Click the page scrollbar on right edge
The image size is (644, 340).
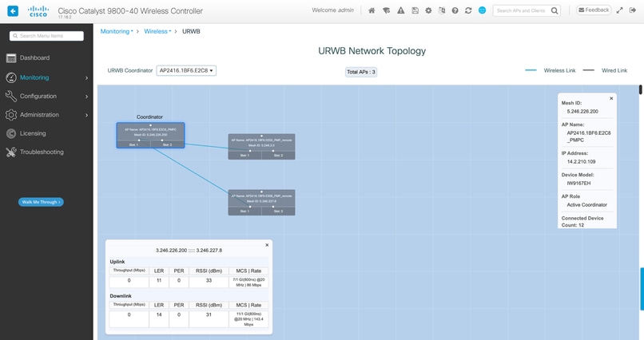tap(642, 289)
